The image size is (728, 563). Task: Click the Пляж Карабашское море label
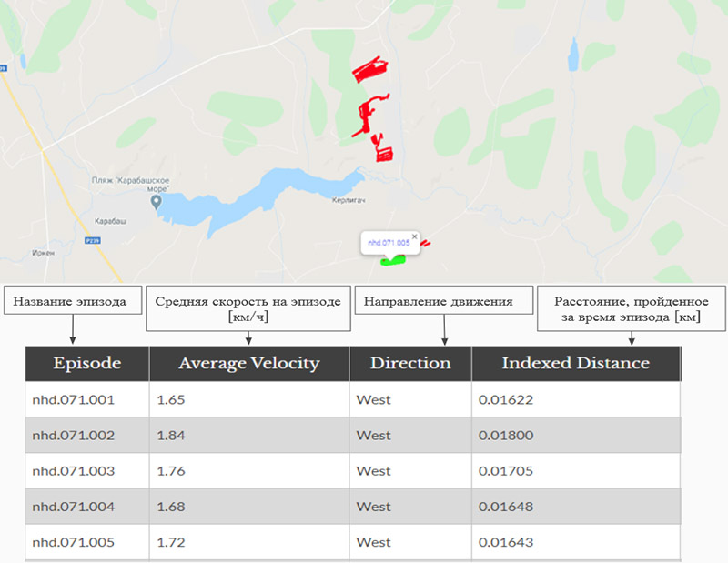[130, 185]
